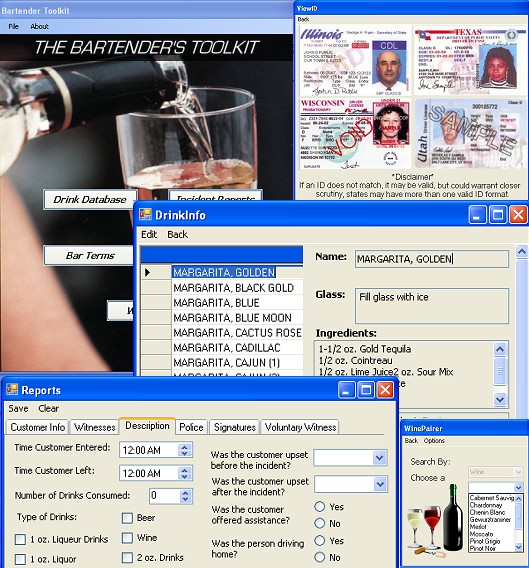The height and width of the screenshot is (568, 529).
Task: Open the WinePairer Search By dropdown
Action: click(x=518, y=472)
